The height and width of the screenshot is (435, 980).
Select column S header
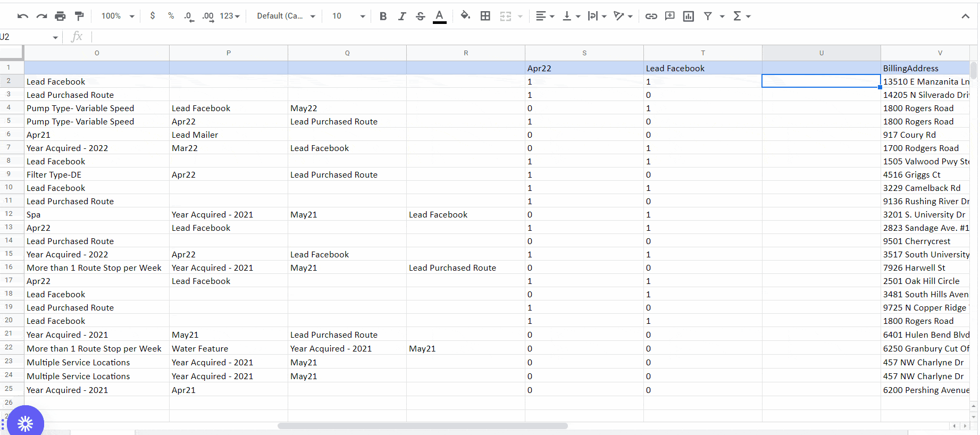click(x=584, y=53)
